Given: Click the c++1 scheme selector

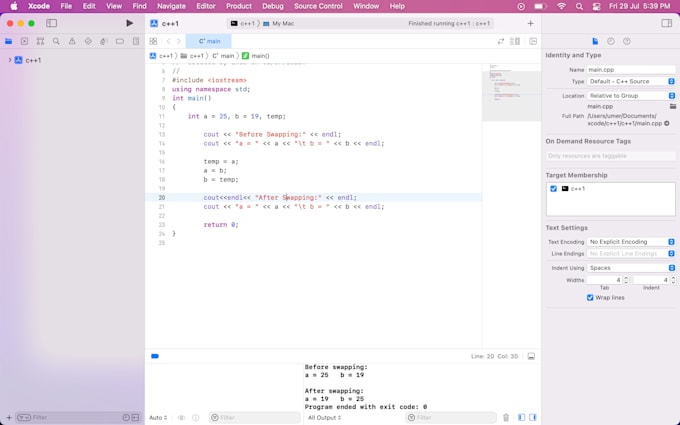Looking at the screenshot, I should (243, 23).
